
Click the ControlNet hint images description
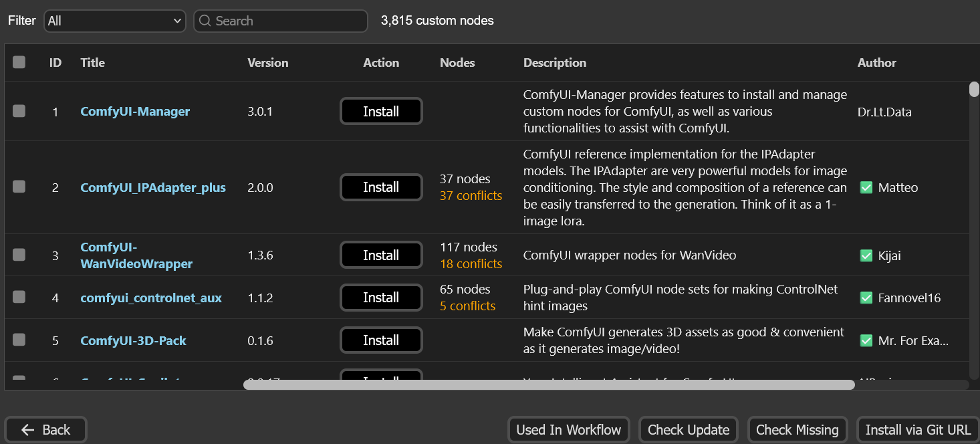[680, 298]
